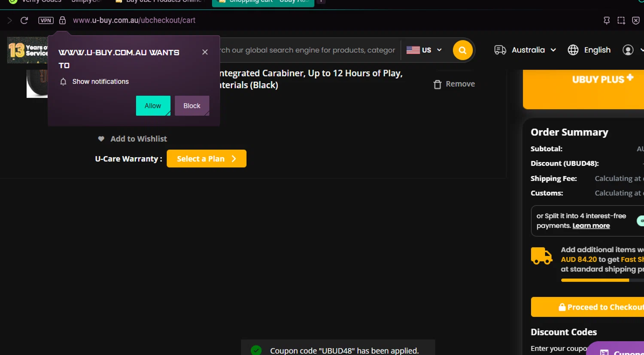Click the AUD 84.20 amount text
Image resolution: width=644 pixels, height=355 pixels.
[579, 259]
